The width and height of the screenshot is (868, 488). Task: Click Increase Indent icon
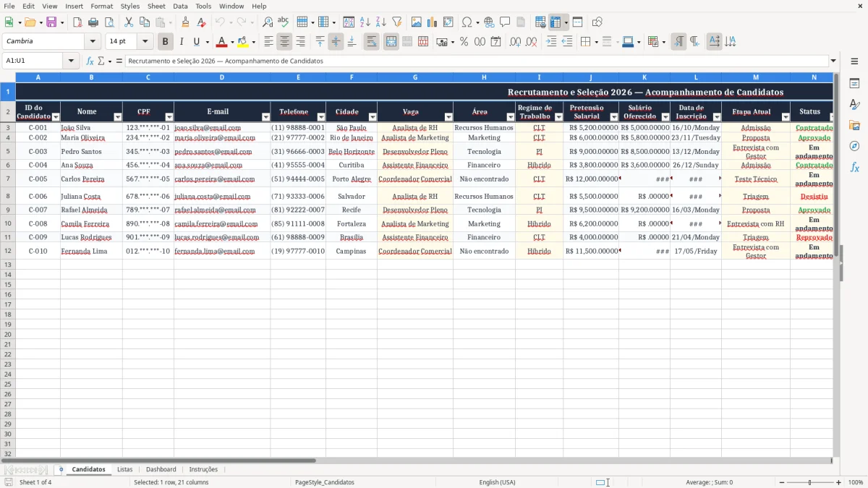click(x=551, y=42)
